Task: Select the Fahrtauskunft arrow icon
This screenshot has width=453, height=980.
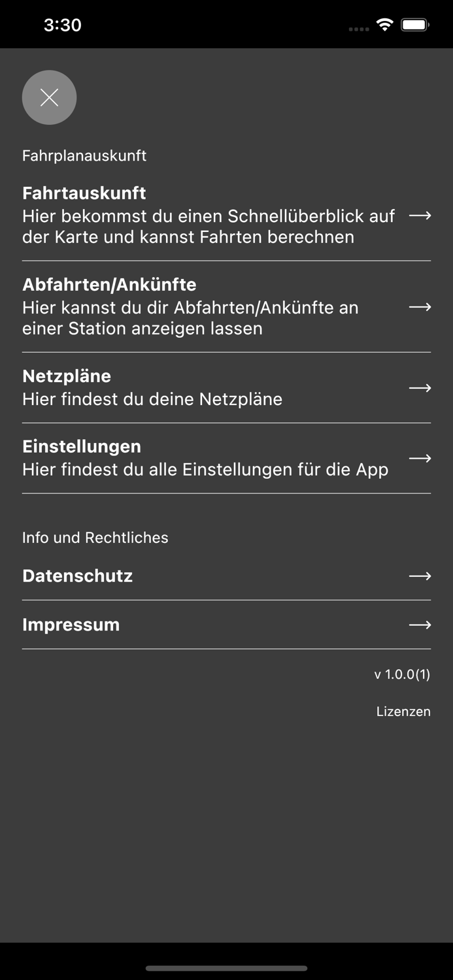Action: point(419,216)
